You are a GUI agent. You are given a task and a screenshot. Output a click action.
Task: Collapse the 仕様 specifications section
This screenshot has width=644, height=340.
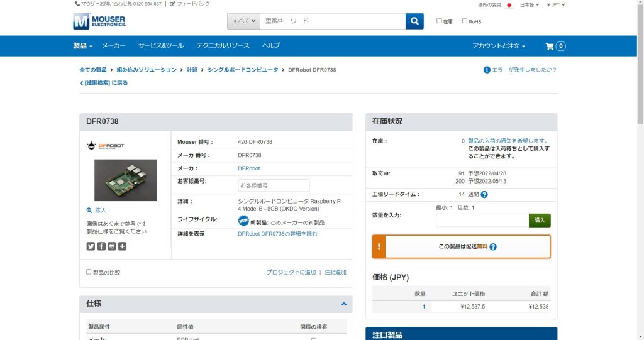click(344, 304)
